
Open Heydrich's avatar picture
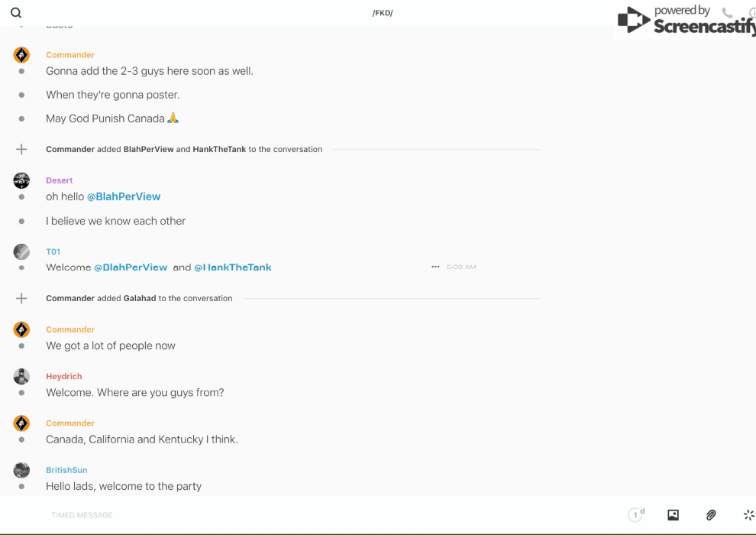coord(21,376)
